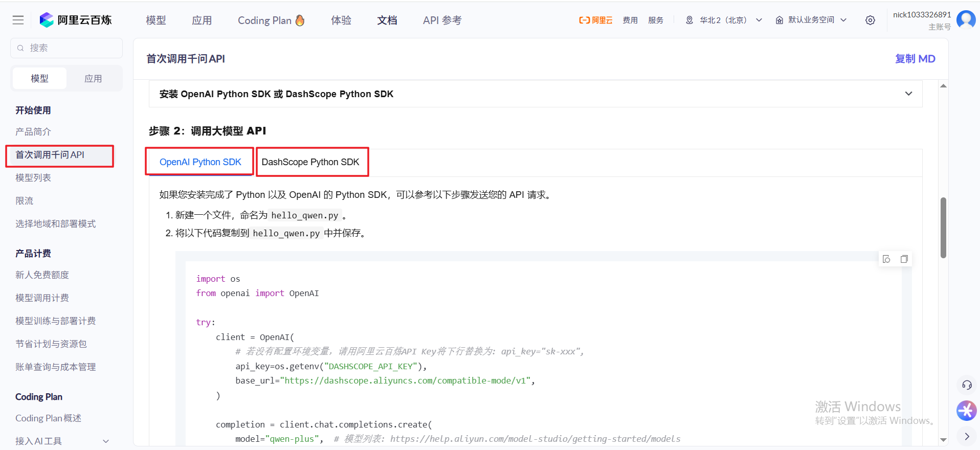Go to 体验 in top navigation
This screenshot has width=980, height=450.
point(341,20)
